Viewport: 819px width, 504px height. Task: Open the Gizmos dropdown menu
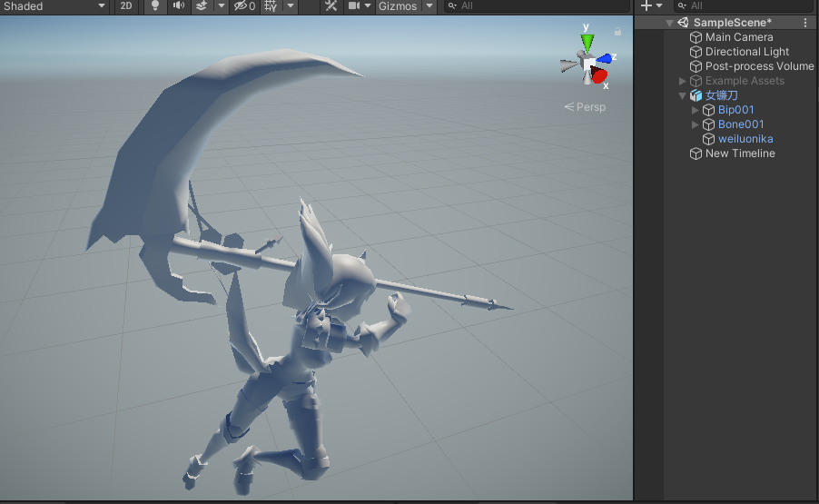[x=397, y=6]
